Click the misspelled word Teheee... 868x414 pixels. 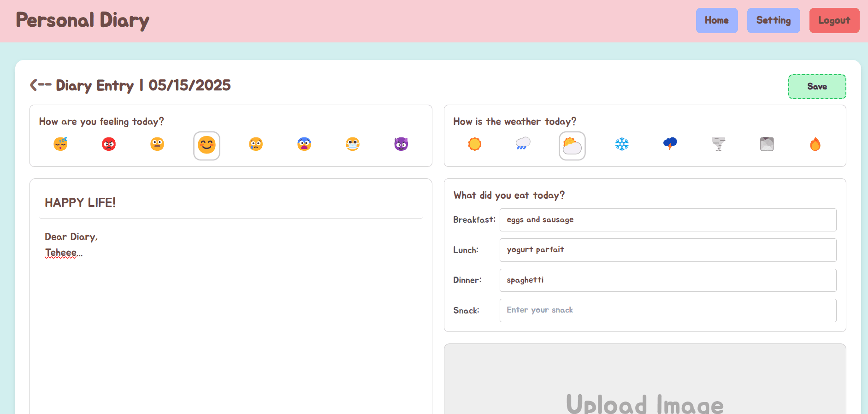coord(61,253)
